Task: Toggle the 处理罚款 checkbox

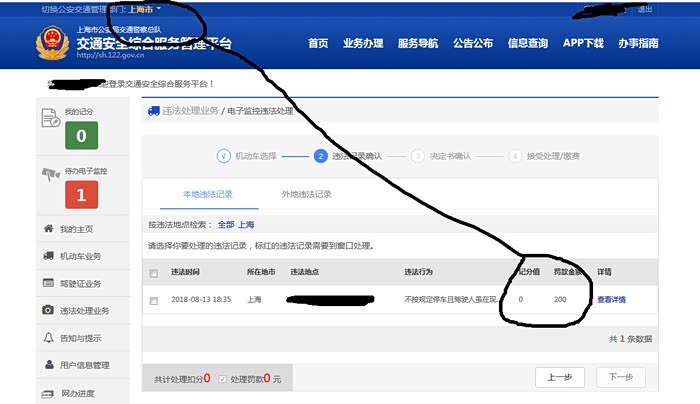Action: 222,379
